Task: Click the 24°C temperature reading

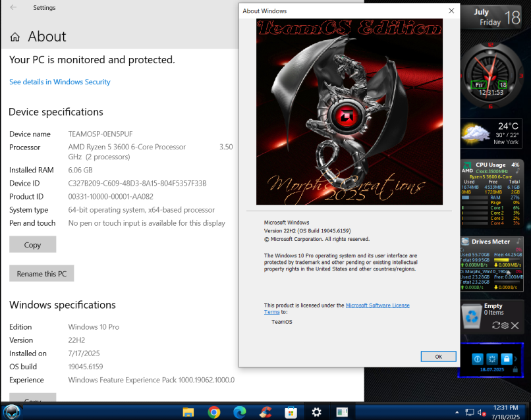Action: click(508, 126)
